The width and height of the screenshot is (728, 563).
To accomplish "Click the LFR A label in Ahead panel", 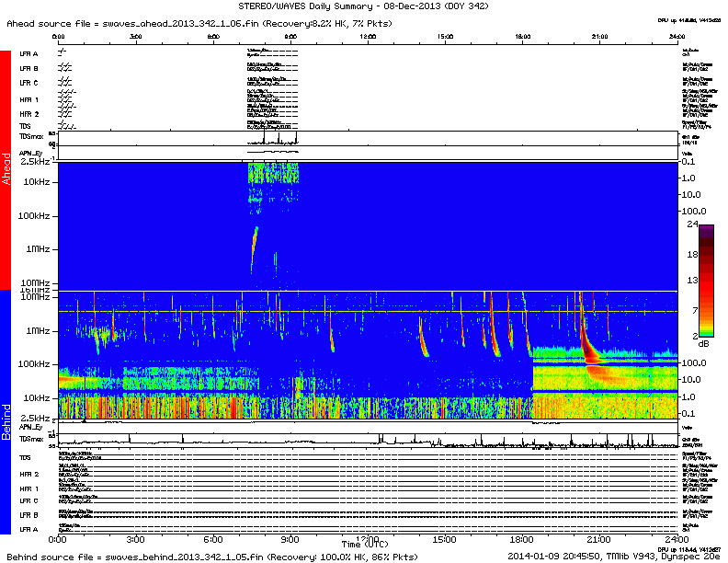I will pyautogui.click(x=28, y=53).
